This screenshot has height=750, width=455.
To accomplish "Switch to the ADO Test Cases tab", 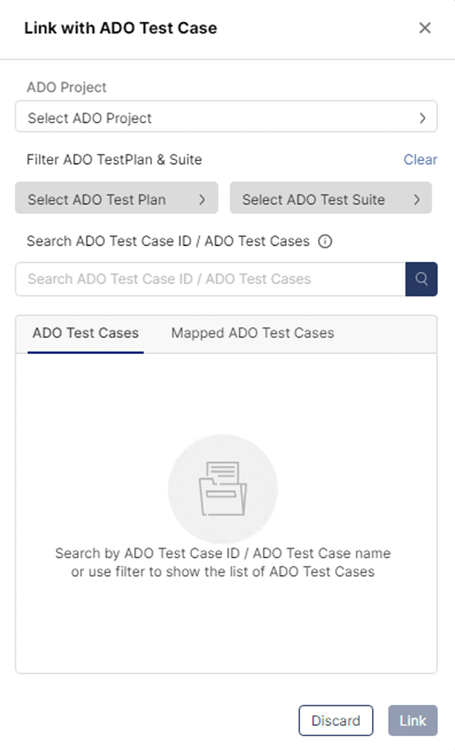I will (x=86, y=333).
